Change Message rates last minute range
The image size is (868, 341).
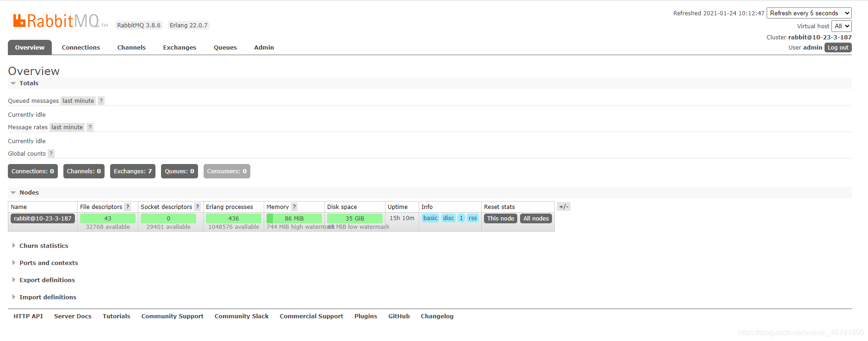coord(67,127)
